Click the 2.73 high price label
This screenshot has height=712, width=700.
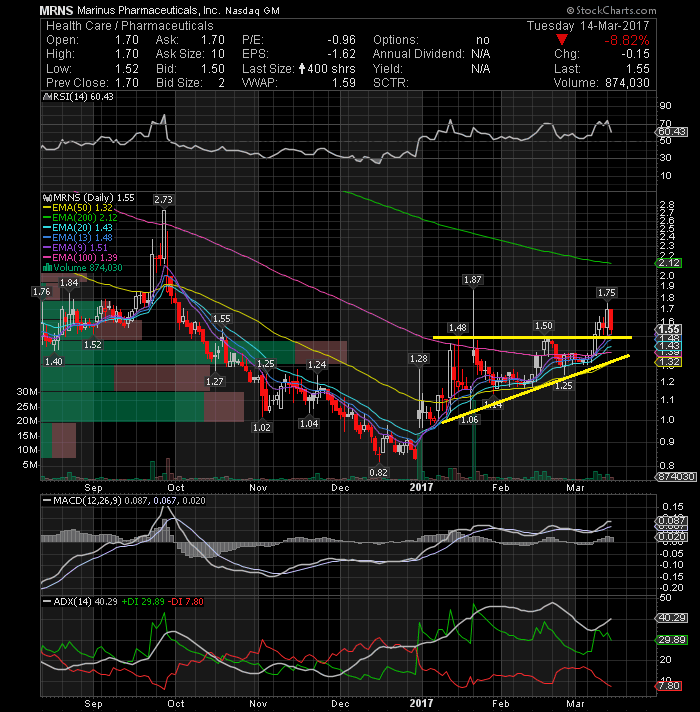[x=163, y=199]
